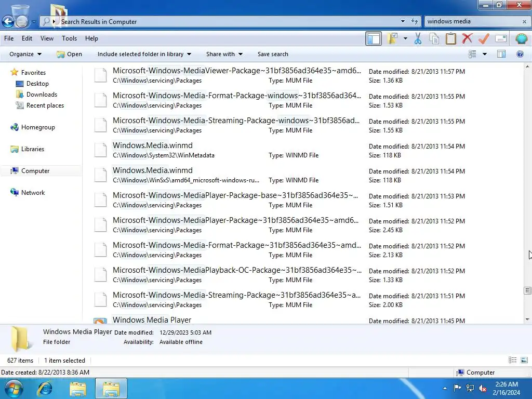Click the vertical scrollbar thumb

(x=527, y=290)
